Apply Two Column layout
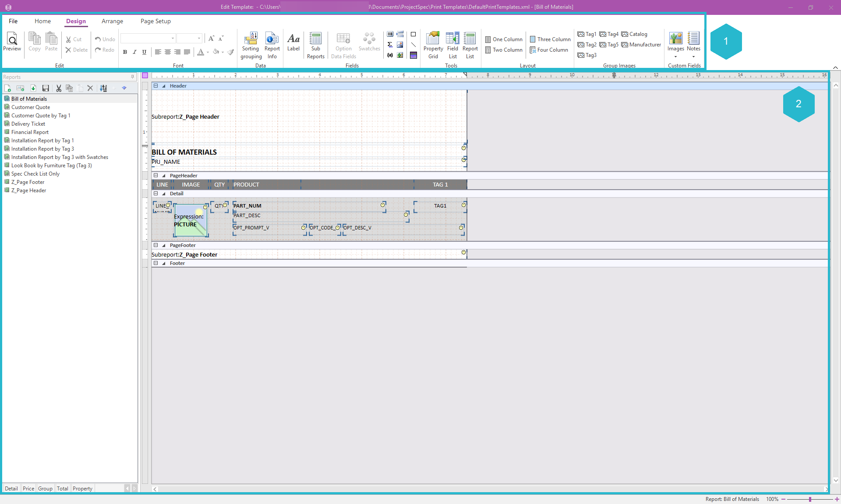Viewport: 841px width, 504px height. (x=504, y=50)
